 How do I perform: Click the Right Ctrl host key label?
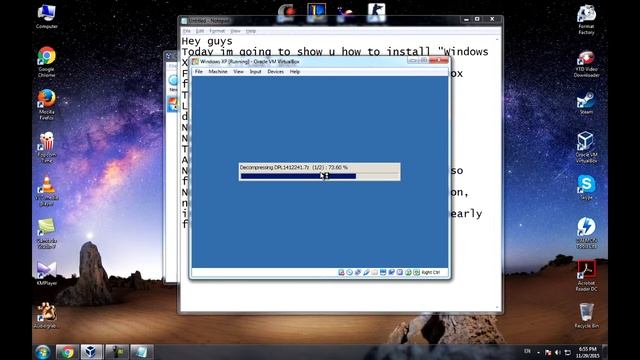431,272
